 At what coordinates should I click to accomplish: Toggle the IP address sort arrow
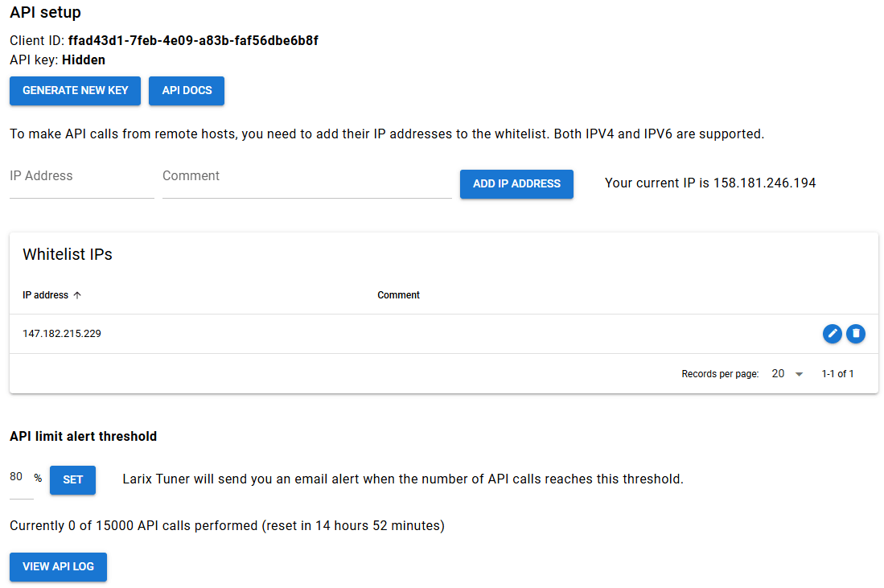(76, 294)
